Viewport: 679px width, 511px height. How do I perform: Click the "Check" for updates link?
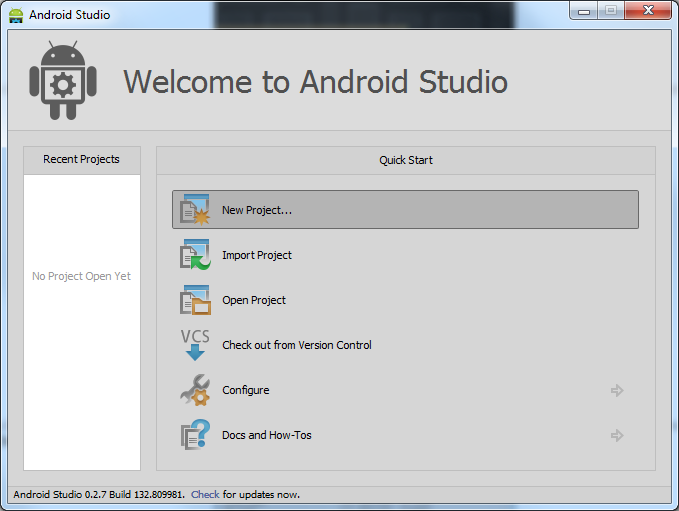tap(205, 494)
